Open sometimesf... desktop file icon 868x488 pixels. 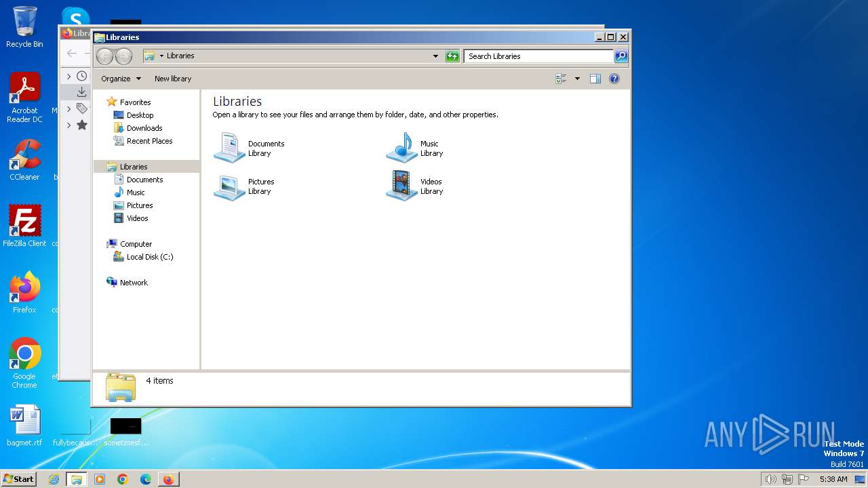[x=125, y=431]
